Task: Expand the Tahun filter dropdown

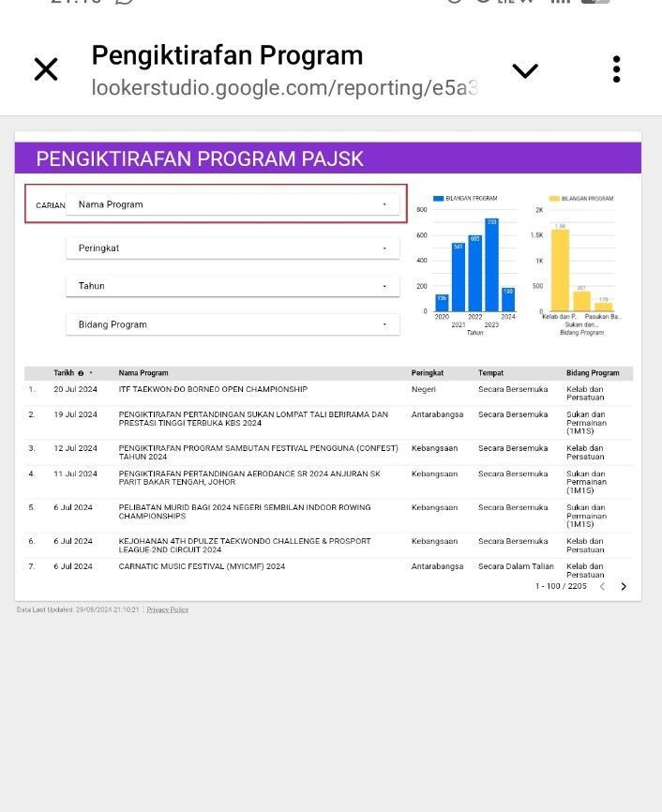Action: coord(233,286)
